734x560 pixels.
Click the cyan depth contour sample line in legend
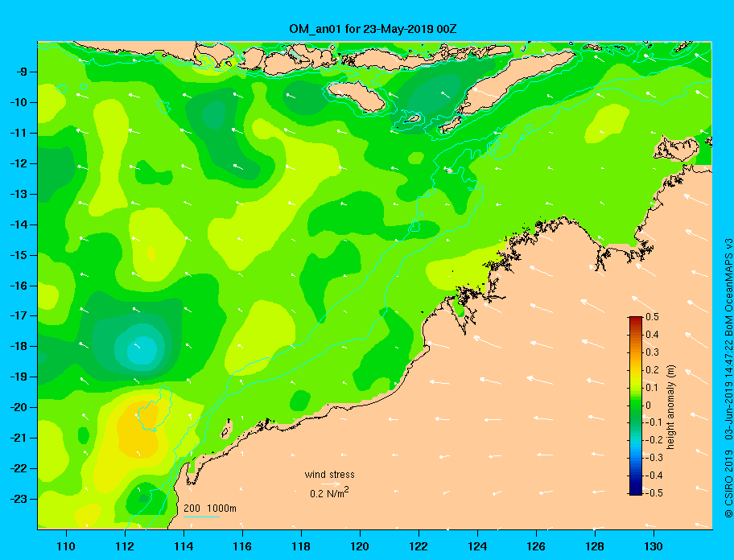pyautogui.click(x=201, y=517)
